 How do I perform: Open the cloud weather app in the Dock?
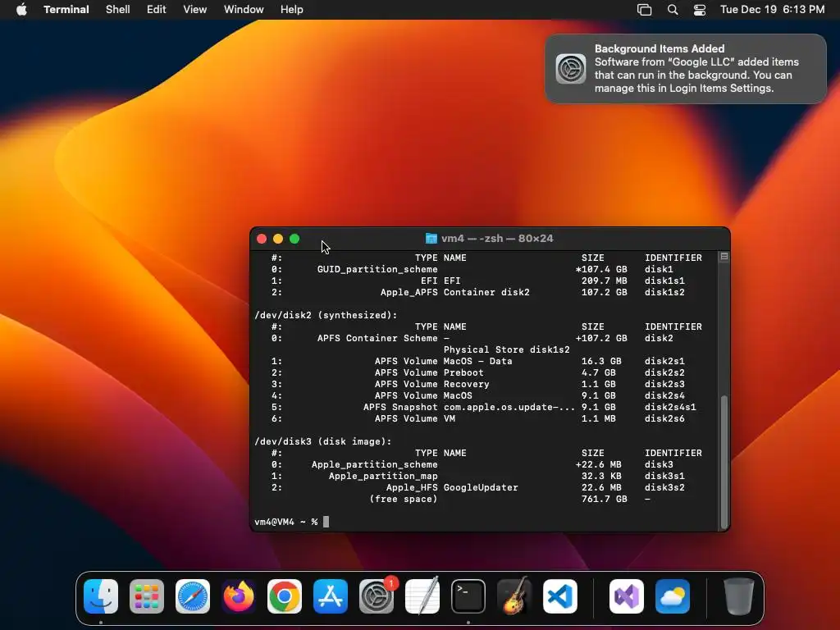[x=673, y=596]
